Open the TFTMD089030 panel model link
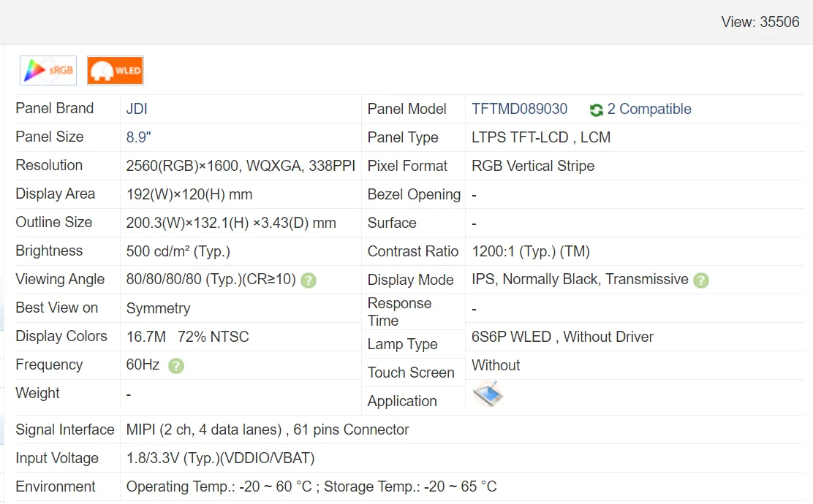 click(520, 109)
